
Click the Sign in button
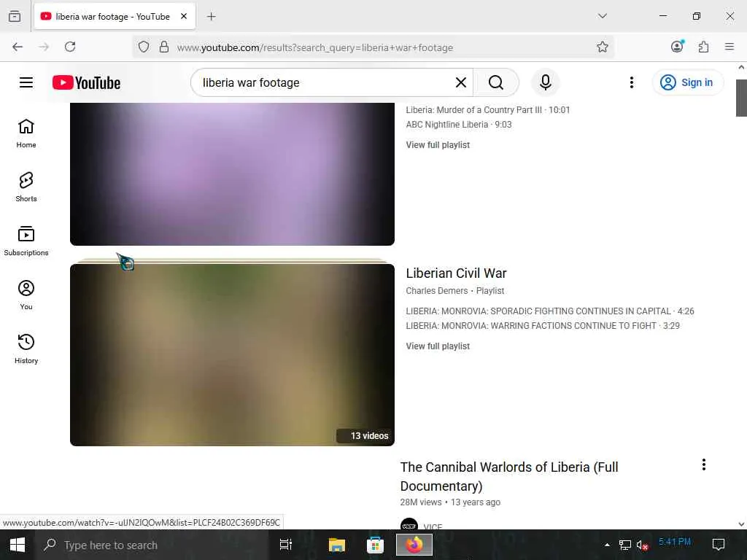687,82
